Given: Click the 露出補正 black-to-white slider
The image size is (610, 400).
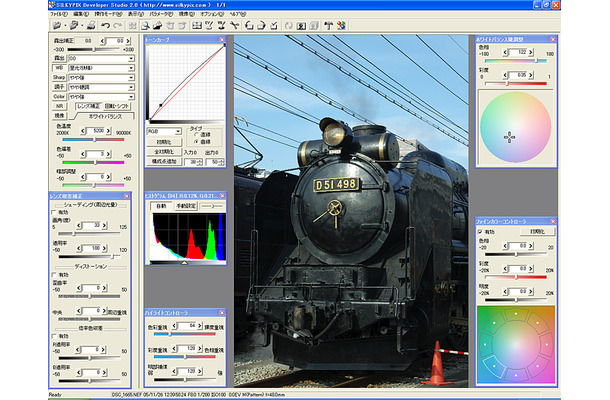Looking at the screenshot, I should [94, 49].
